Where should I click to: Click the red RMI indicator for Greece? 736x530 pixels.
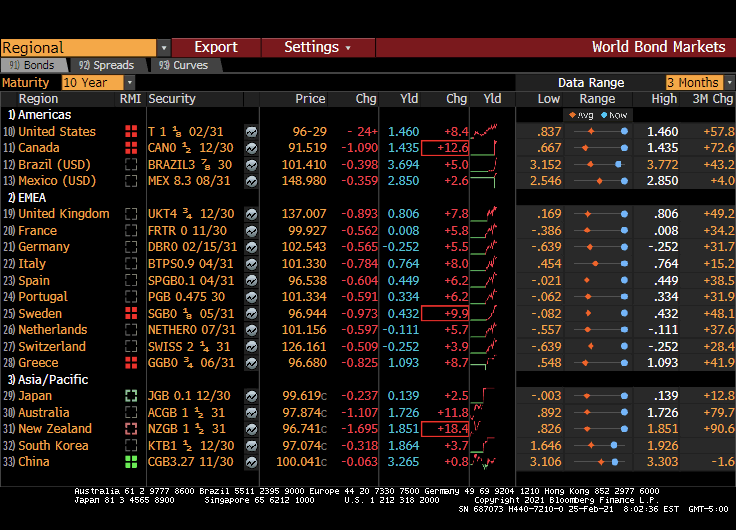tap(131, 362)
